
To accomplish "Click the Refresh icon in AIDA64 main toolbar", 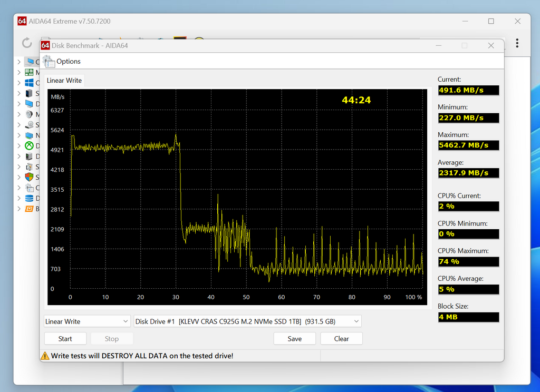I will pyautogui.click(x=27, y=43).
